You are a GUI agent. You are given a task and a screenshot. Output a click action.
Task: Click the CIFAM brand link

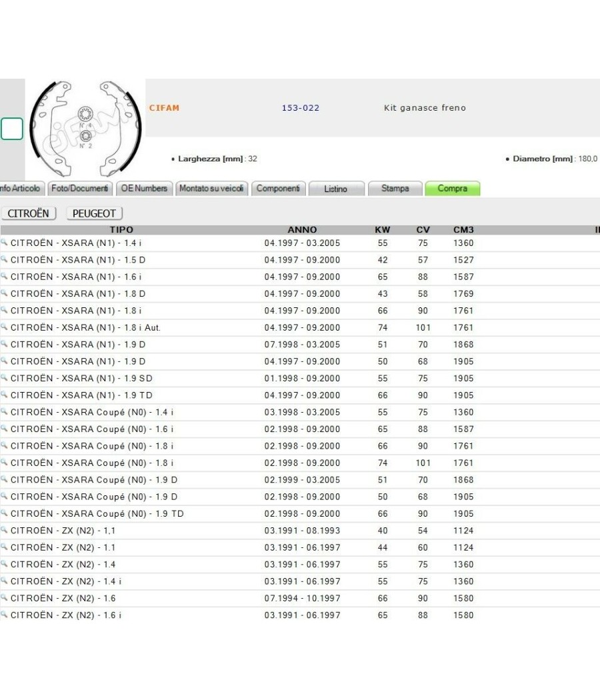[164, 108]
